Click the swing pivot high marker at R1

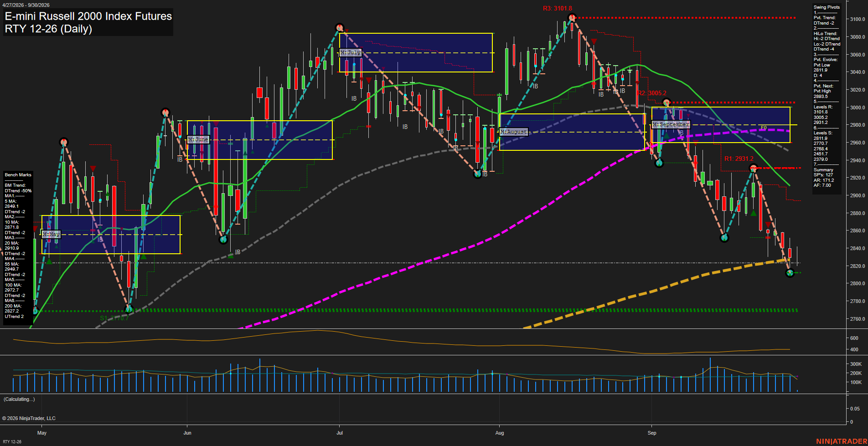(753, 168)
